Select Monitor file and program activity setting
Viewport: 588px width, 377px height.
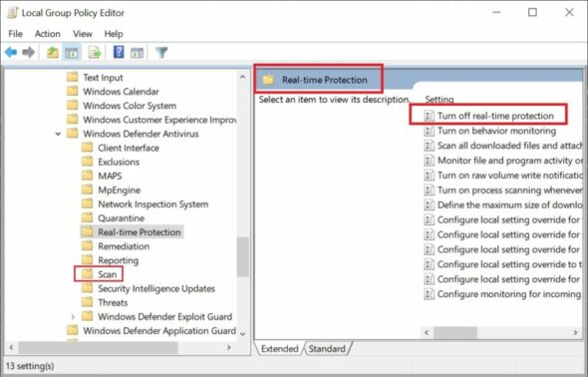(503, 161)
